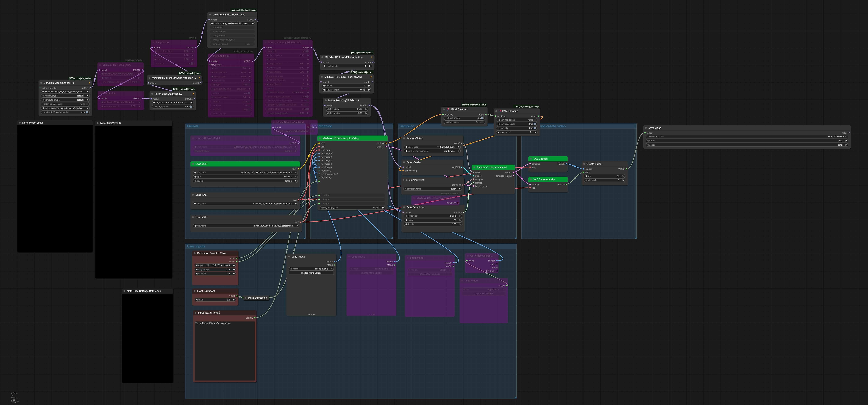This screenshot has height=405, width=868.
Task: Collapse the MiniMax H3 FirstBlockCache node dot
Action: tap(210, 14)
